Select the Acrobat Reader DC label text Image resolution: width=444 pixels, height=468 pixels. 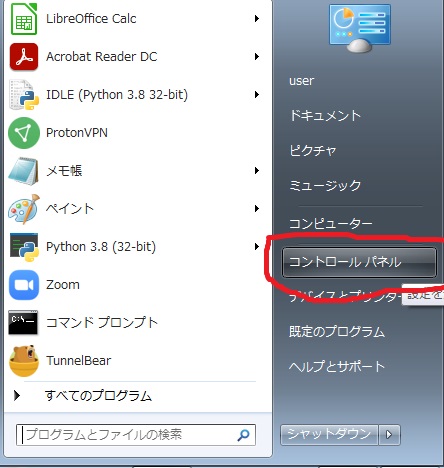click(102, 57)
